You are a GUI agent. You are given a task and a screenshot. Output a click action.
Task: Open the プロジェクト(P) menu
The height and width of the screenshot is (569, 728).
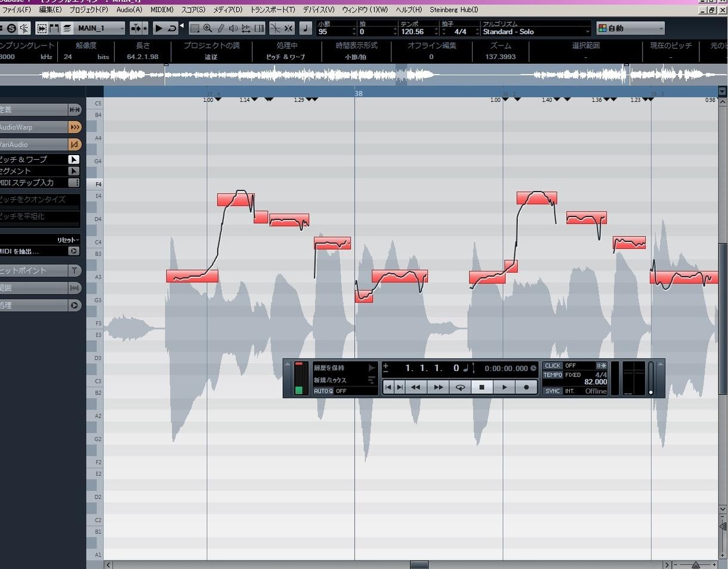pos(89,10)
